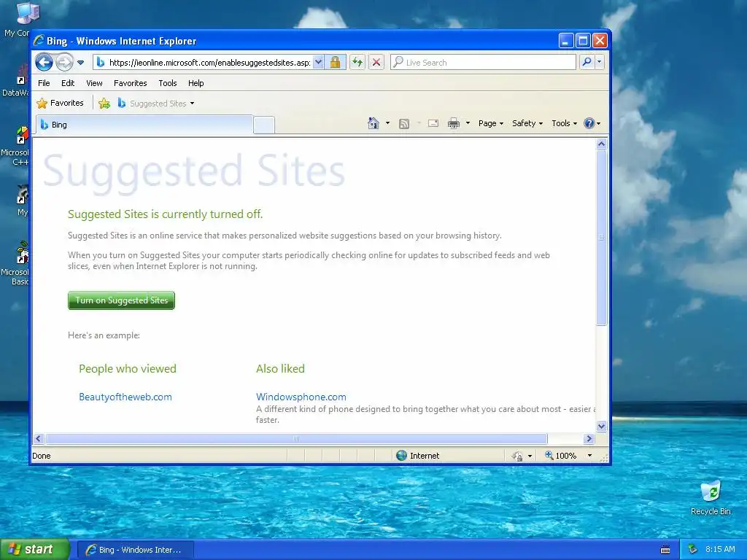Click the RSS feeds icon
The height and width of the screenshot is (560, 747).
click(x=404, y=124)
